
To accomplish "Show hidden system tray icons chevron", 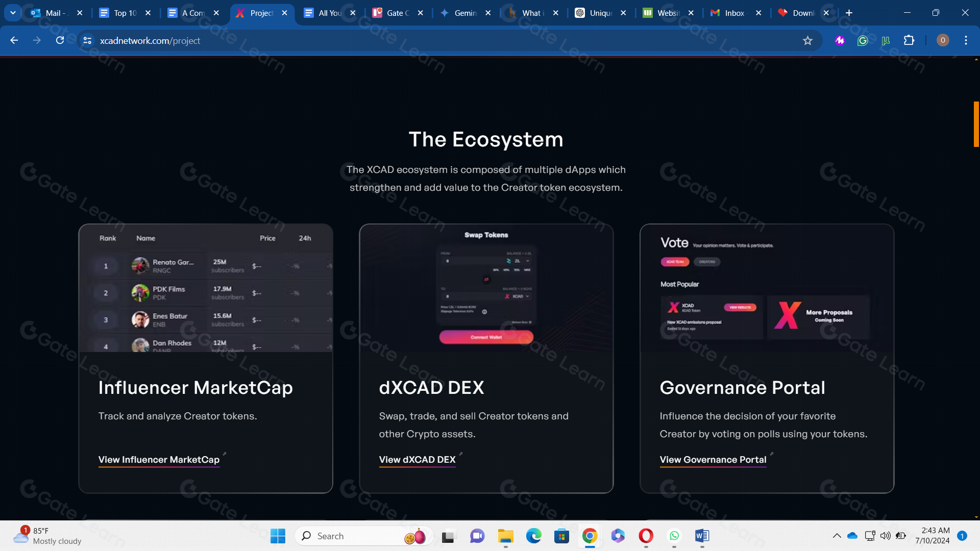I will pyautogui.click(x=837, y=536).
